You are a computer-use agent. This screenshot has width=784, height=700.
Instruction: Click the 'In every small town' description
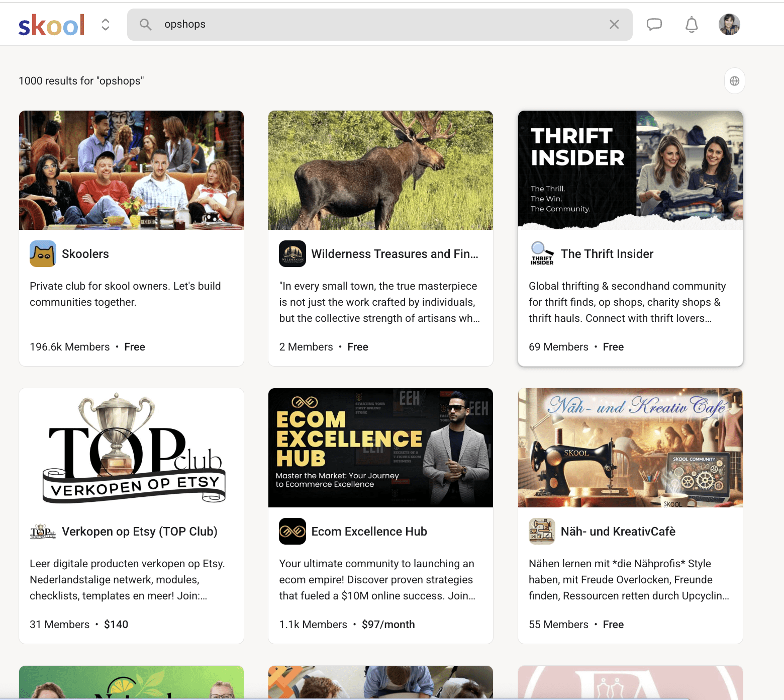pyautogui.click(x=379, y=302)
